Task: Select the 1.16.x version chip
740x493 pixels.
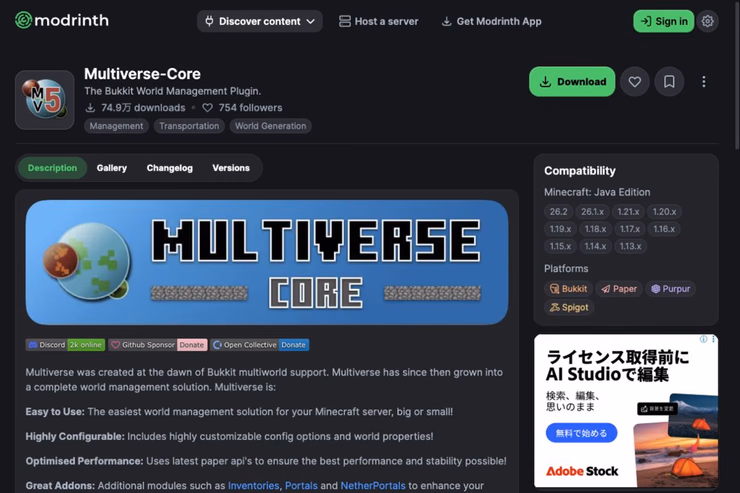Action: coord(664,229)
